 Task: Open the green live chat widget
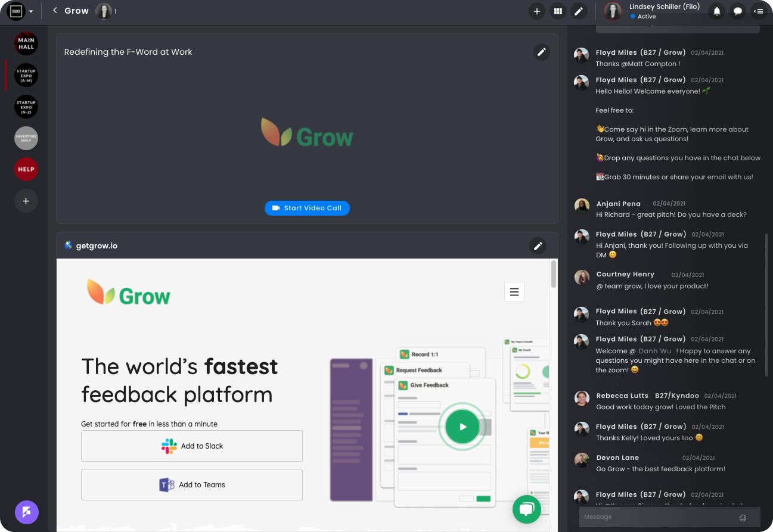pos(527,509)
